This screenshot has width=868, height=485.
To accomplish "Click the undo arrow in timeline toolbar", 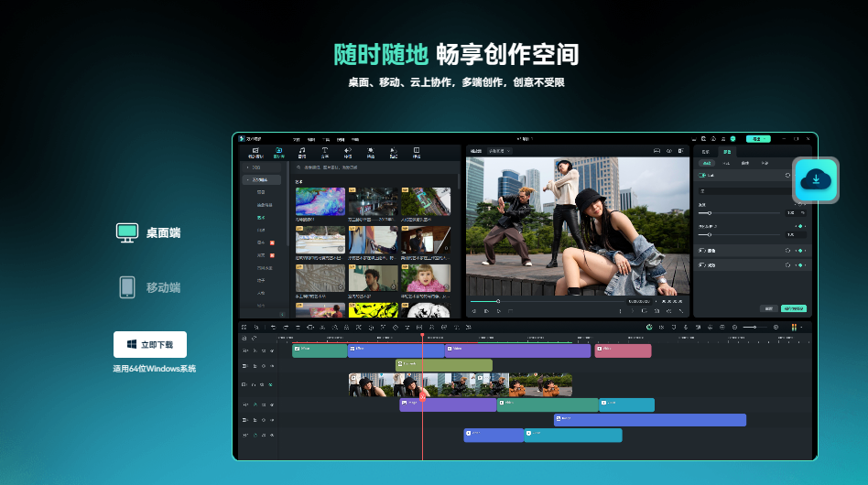I will 274,328.
